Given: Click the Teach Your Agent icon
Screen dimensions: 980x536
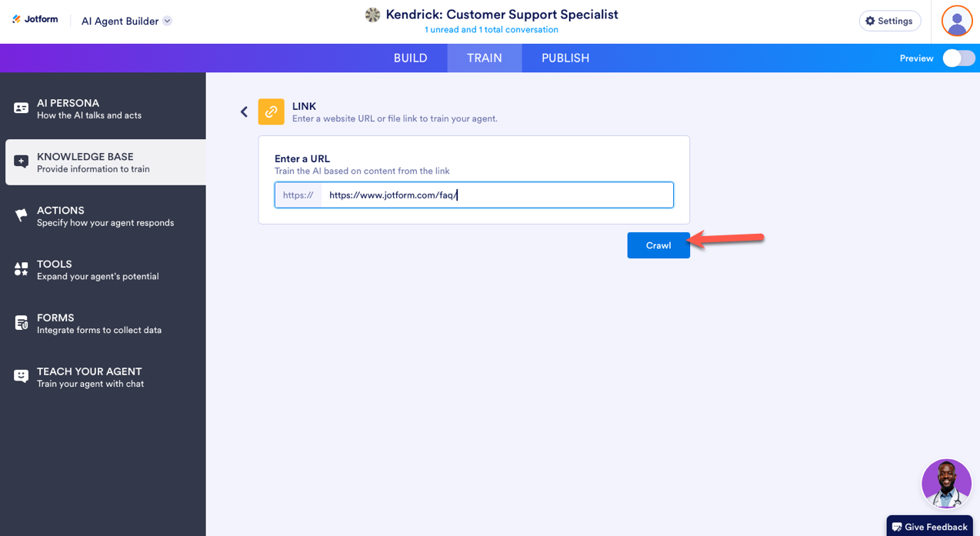Looking at the screenshot, I should pyautogui.click(x=22, y=376).
